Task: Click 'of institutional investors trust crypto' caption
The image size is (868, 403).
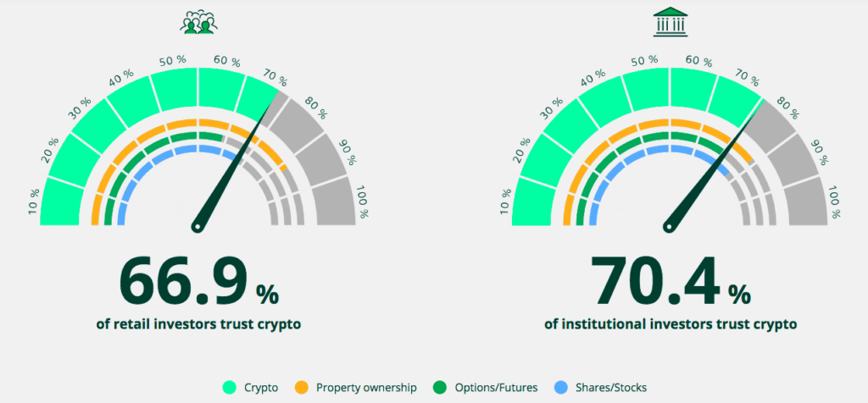Action: pos(670,324)
